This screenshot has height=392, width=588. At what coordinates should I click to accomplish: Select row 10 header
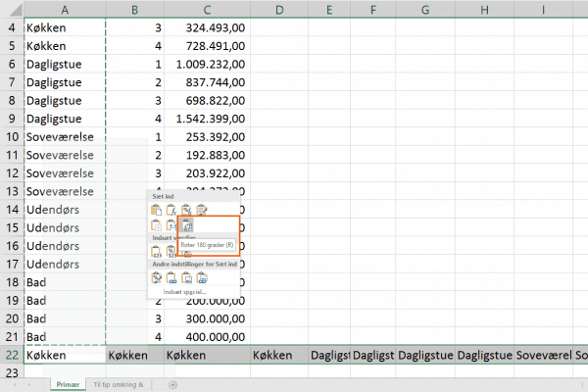click(x=12, y=136)
